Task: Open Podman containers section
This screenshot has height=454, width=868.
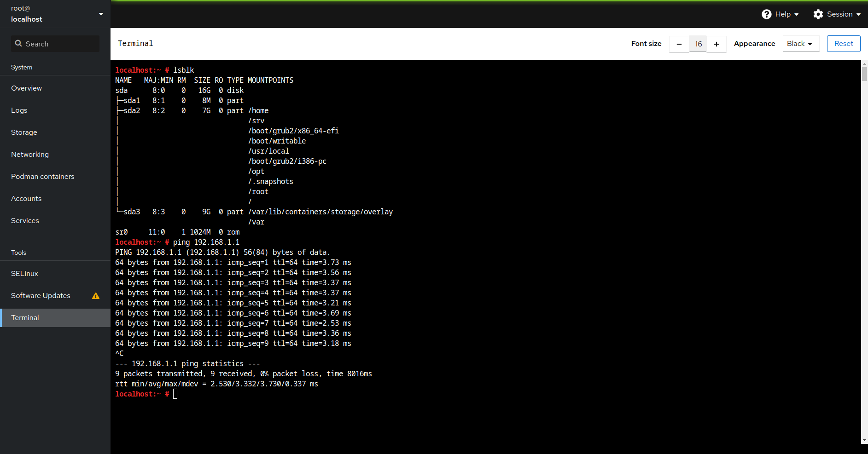Action: click(x=42, y=177)
